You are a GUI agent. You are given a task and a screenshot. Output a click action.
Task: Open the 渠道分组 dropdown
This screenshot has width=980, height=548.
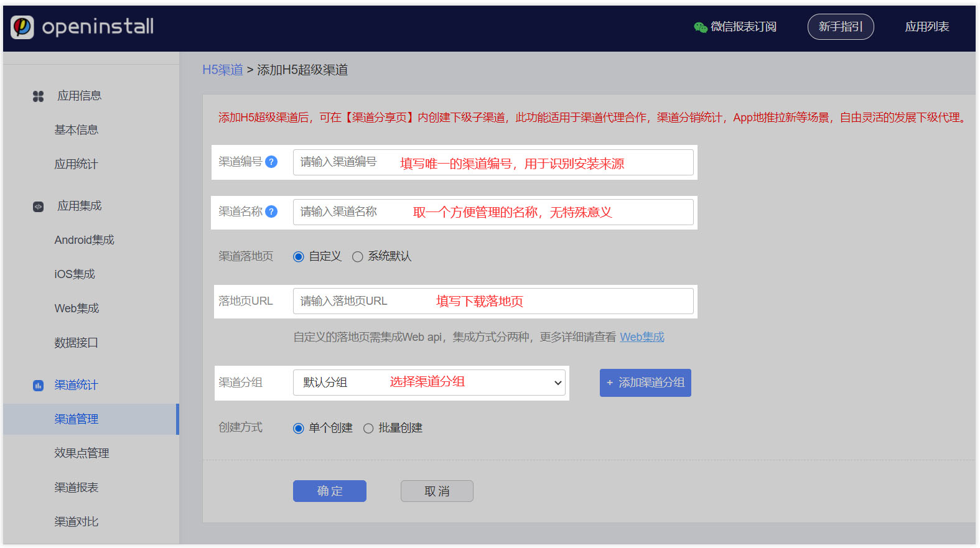point(429,383)
